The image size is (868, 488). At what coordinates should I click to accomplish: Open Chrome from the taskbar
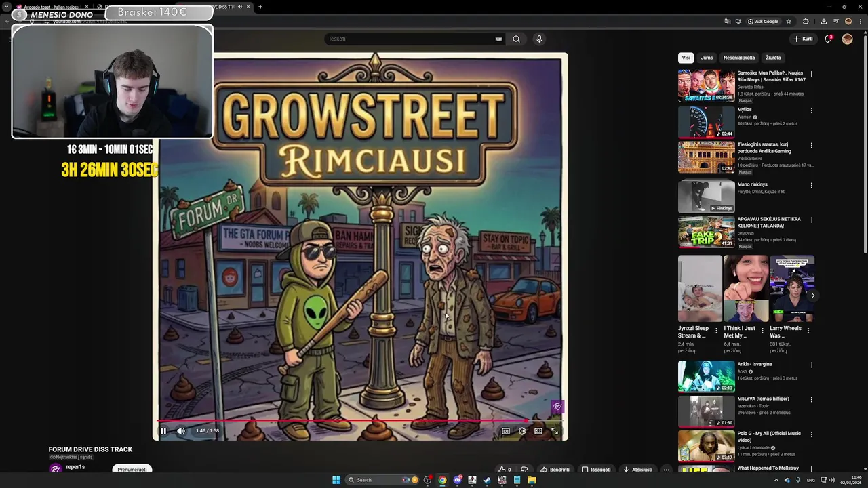coord(442,480)
